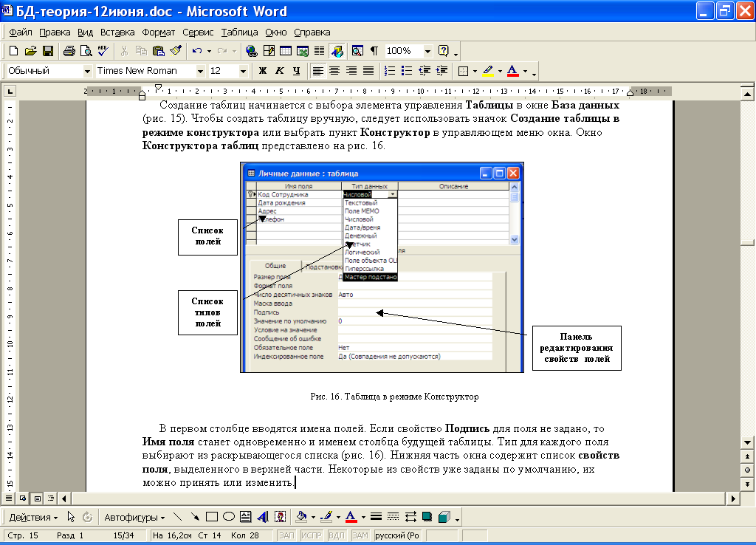Open Print Preview from the toolbar

[x=86, y=51]
